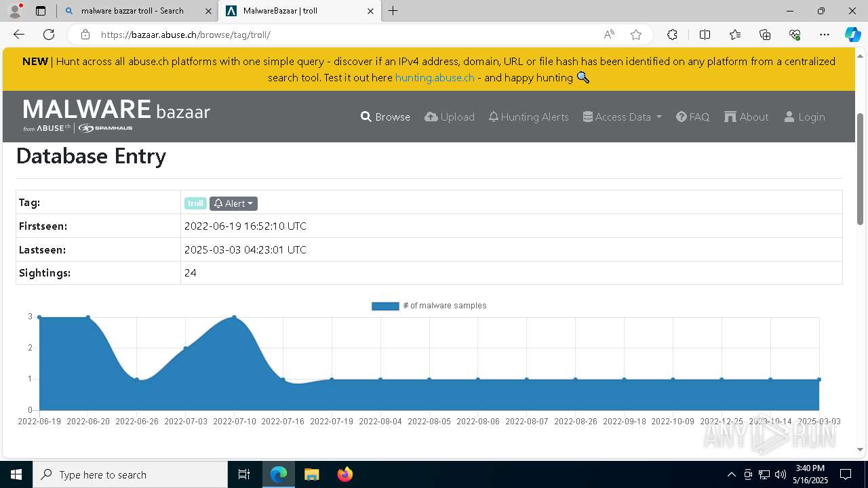
Task: View site information lock icon
Action: 85,35
